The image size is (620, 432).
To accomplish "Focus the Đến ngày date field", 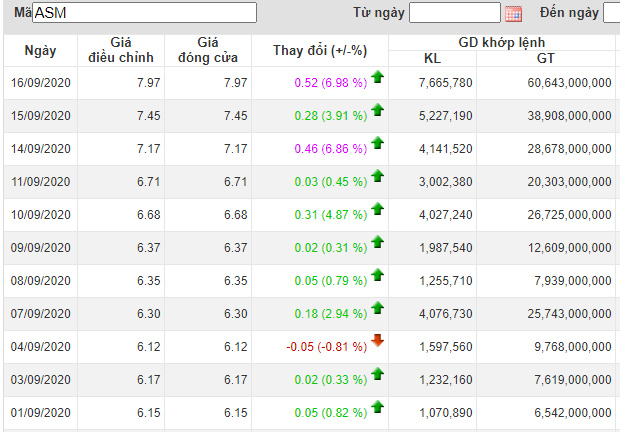I will tap(611, 13).
